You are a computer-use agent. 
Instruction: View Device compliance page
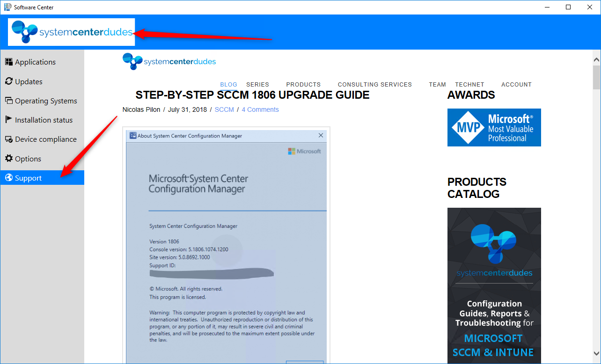coord(42,139)
